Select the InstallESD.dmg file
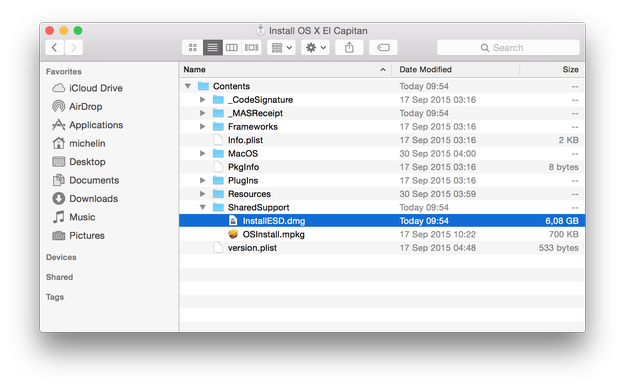625x389 pixels. pyautogui.click(x=382, y=221)
